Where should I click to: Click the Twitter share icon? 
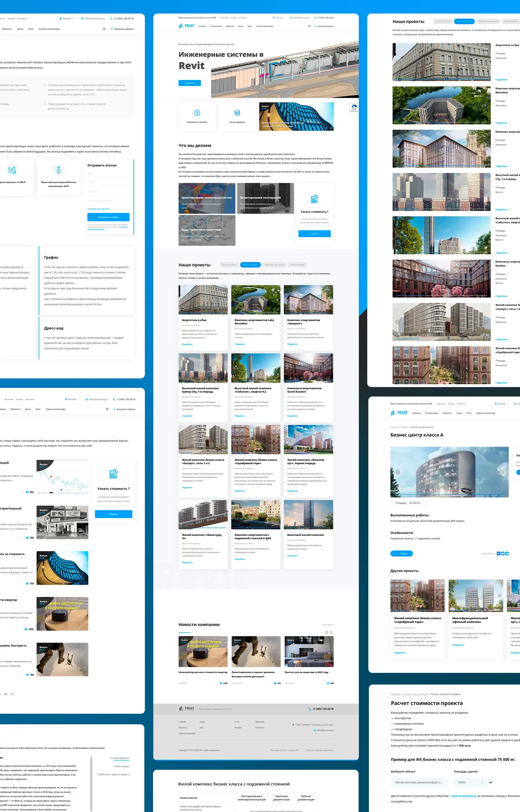point(503,553)
